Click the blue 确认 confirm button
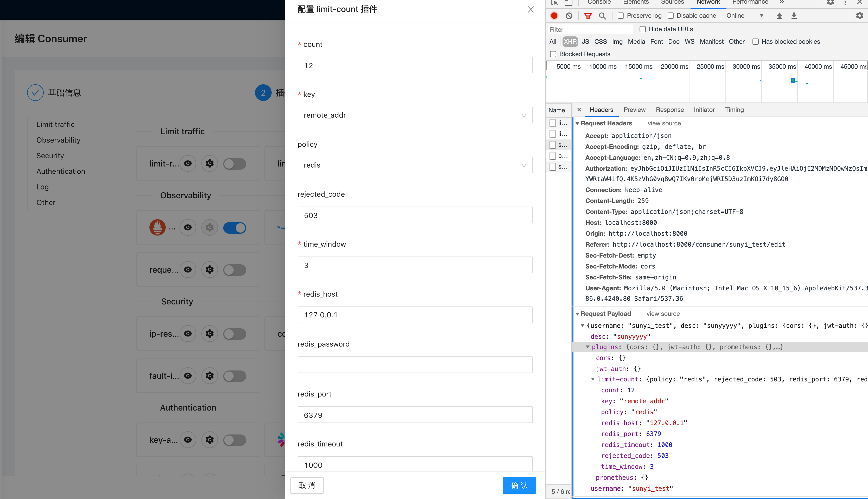Image resolution: width=868 pixels, height=499 pixels. coord(519,485)
